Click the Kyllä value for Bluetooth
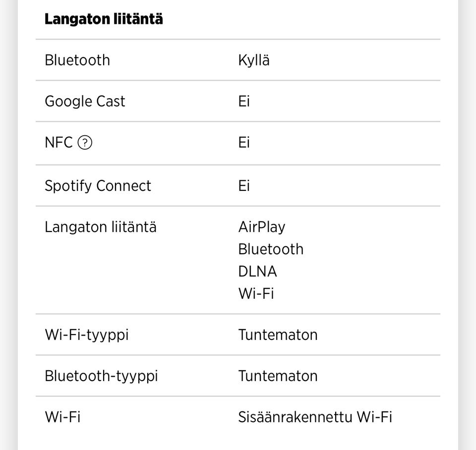The width and height of the screenshot is (476, 450). click(254, 60)
